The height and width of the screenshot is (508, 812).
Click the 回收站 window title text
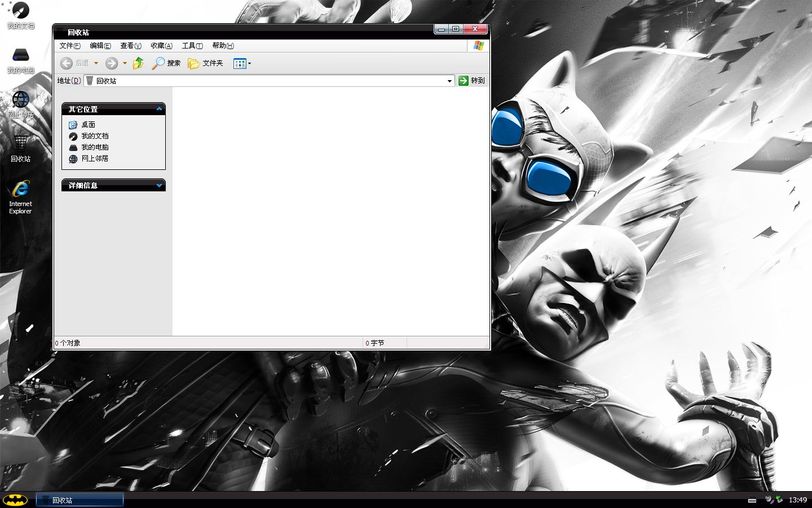point(78,33)
